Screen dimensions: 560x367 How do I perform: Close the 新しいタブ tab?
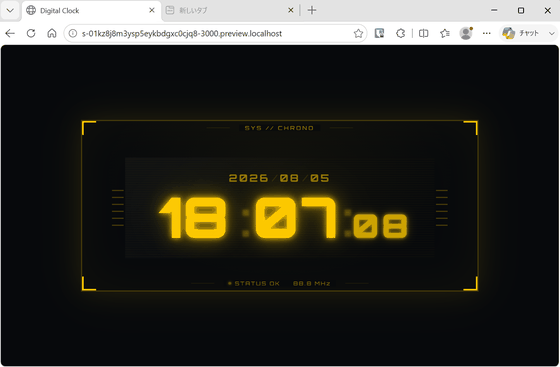click(291, 10)
